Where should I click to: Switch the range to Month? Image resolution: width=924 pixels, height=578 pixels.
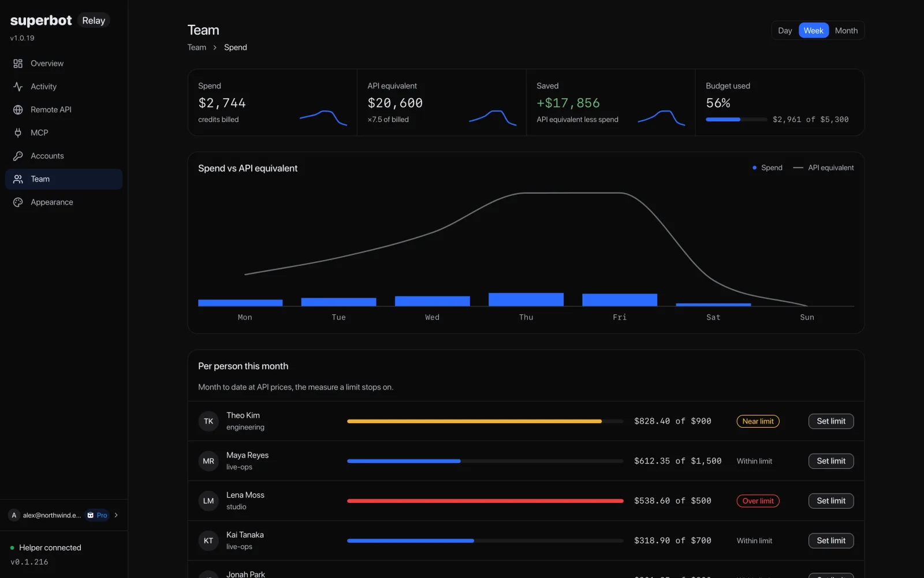pos(846,31)
